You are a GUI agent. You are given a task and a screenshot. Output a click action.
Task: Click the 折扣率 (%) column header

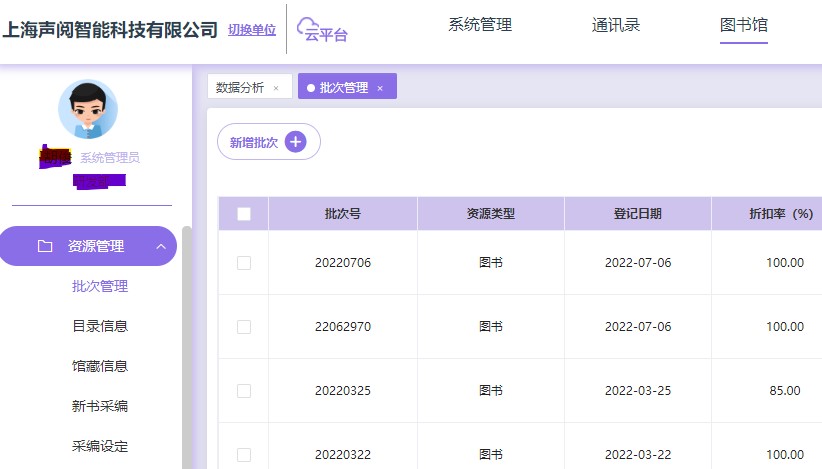coord(781,214)
